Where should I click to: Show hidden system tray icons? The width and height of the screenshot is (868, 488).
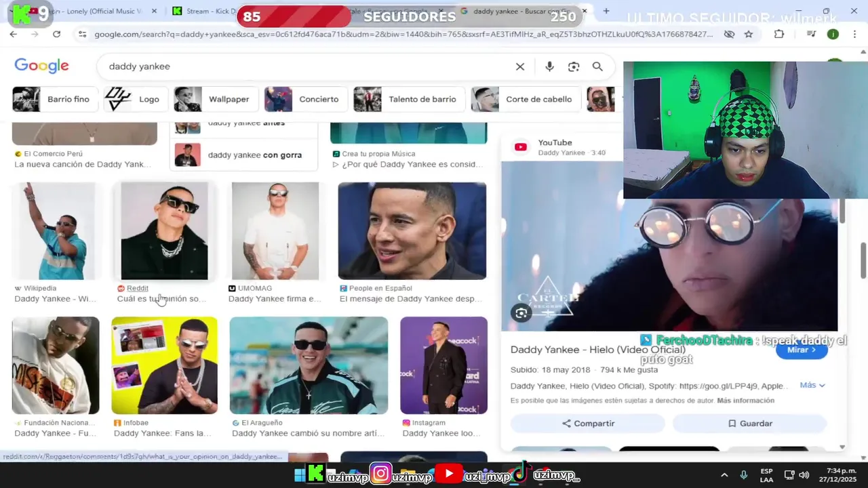pyautogui.click(x=724, y=475)
